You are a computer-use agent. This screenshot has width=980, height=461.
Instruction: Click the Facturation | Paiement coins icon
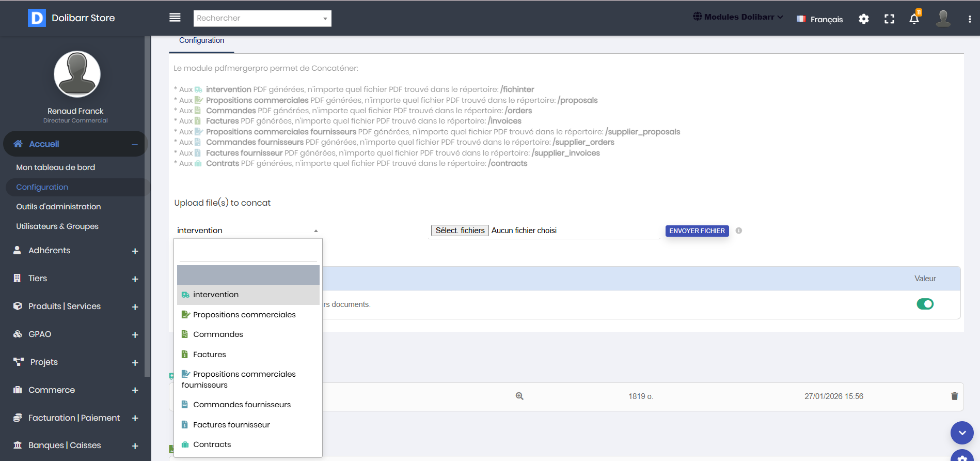click(18, 418)
